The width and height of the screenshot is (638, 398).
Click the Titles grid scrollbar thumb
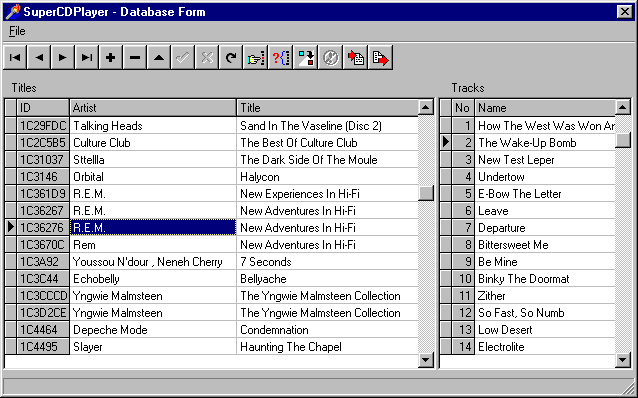point(426,193)
